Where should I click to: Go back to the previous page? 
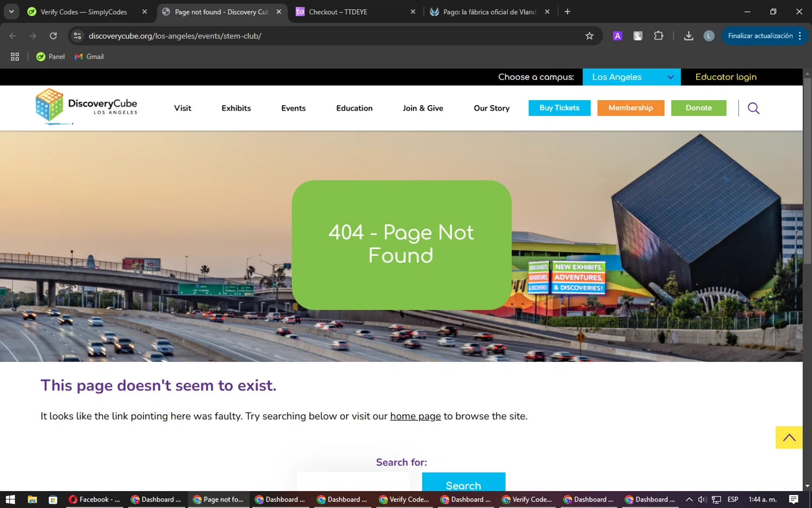coord(13,36)
